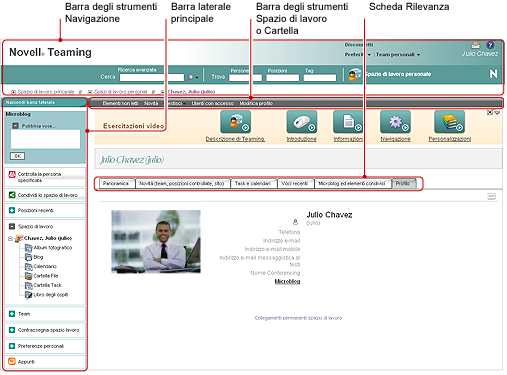Viewport: 507px width, 375px height.
Task: Open the Voci recenti tab
Action: (x=295, y=183)
